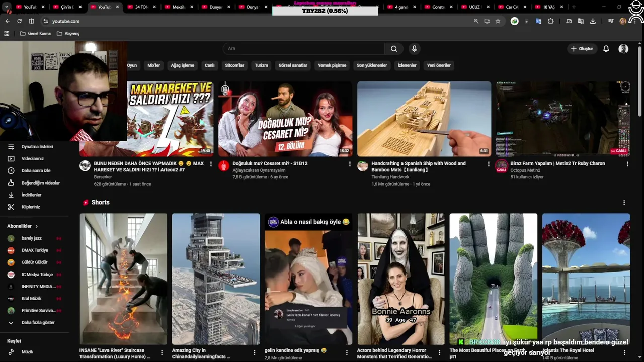
Task: Select the Yemek pişirme filter chip
Action: coord(332,65)
